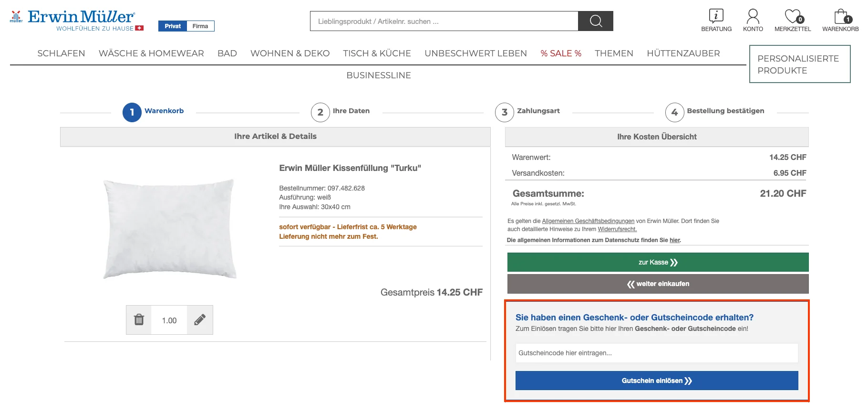Click the product title Kissenfüllung "Turku"
868x403 pixels.
(x=350, y=168)
